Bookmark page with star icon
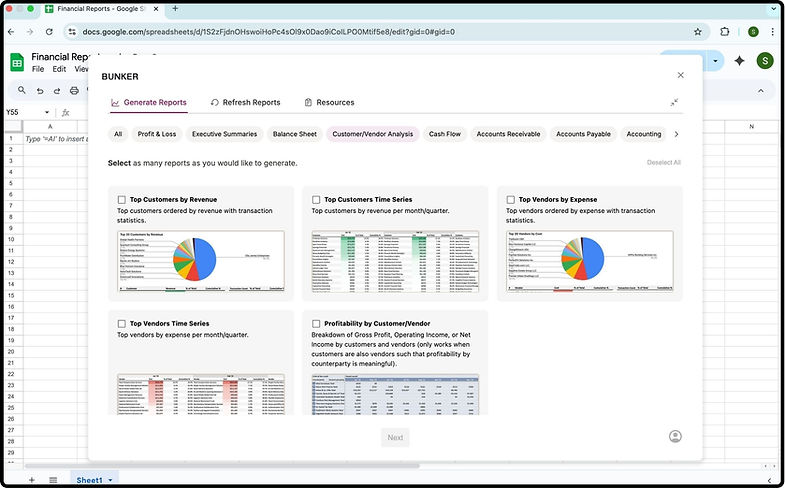 pyautogui.click(x=697, y=32)
